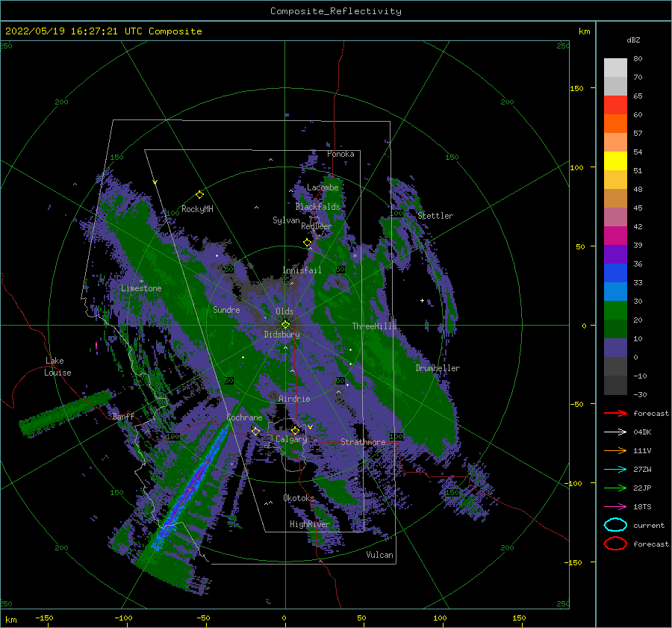672x628 pixels.
Task: Click the Sylvan label
Action: [286, 220]
